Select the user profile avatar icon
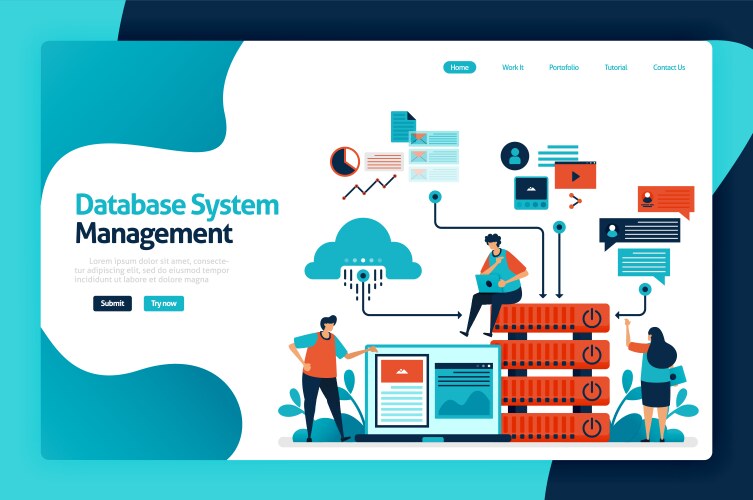753x500 pixels. 516,155
